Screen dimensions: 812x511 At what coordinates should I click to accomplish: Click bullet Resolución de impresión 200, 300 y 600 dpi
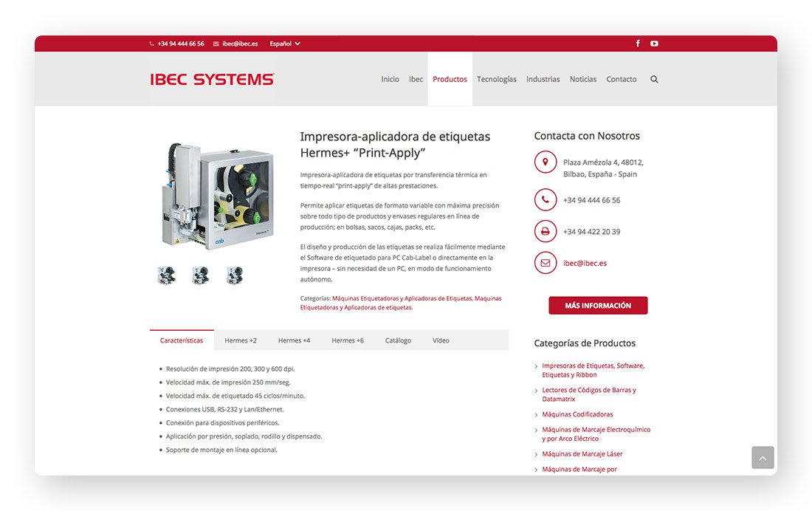coord(230,369)
